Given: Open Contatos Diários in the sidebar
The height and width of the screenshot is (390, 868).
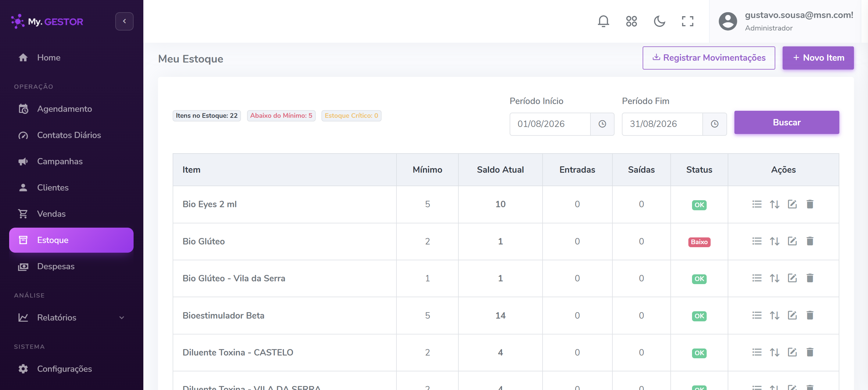Looking at the screenshot, I should (71, 135).
